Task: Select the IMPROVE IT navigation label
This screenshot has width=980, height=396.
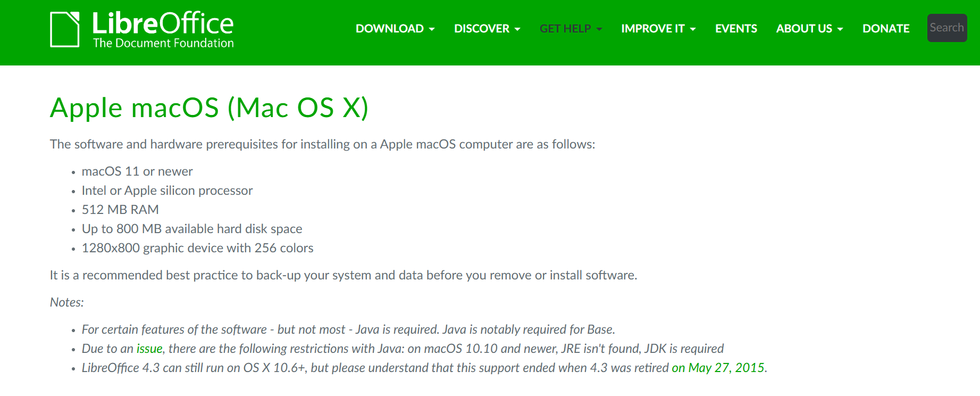Action: point(654,28)
